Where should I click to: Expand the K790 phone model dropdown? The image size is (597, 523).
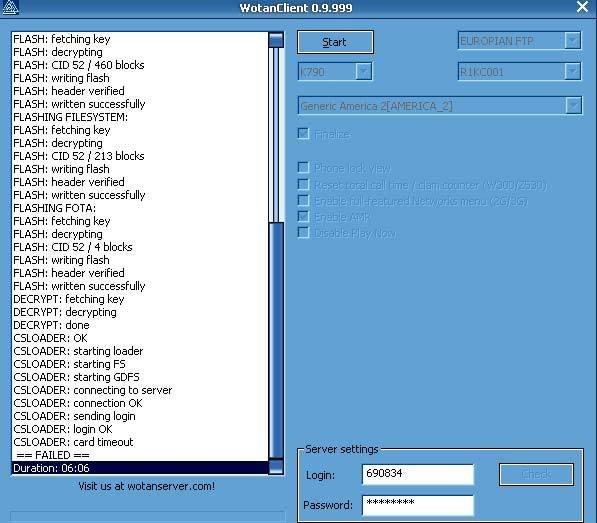click(364, 72)
